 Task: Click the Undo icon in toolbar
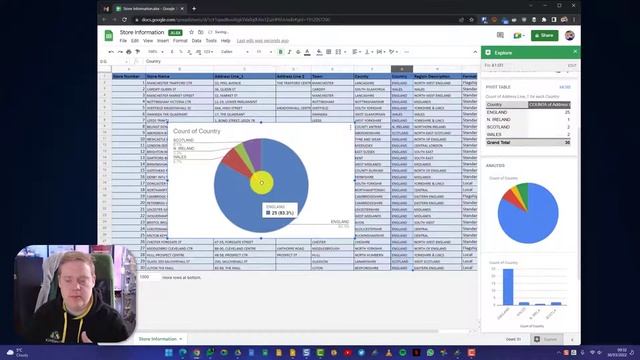coord(111,52)
